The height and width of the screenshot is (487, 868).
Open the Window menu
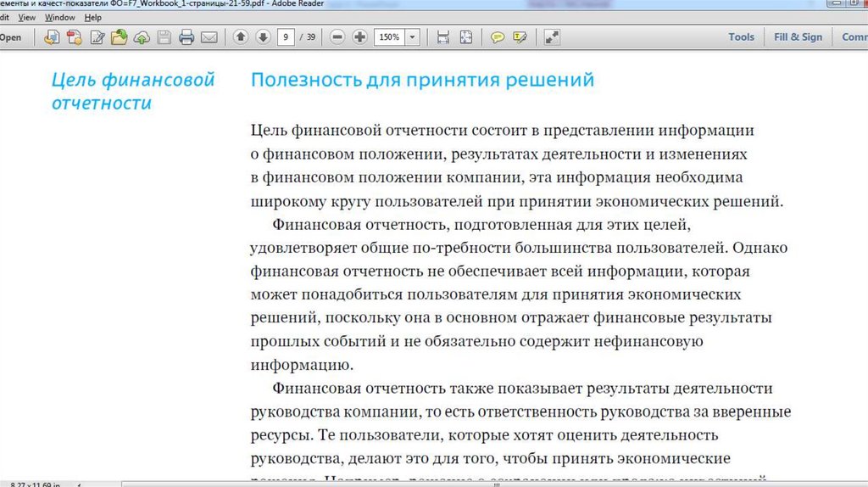click(x=59, y=17)
